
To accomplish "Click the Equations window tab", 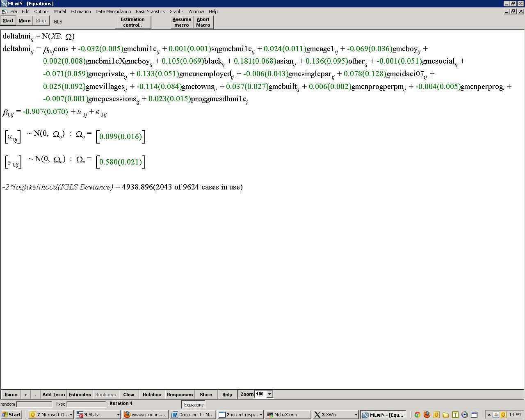I will [194, 404].
